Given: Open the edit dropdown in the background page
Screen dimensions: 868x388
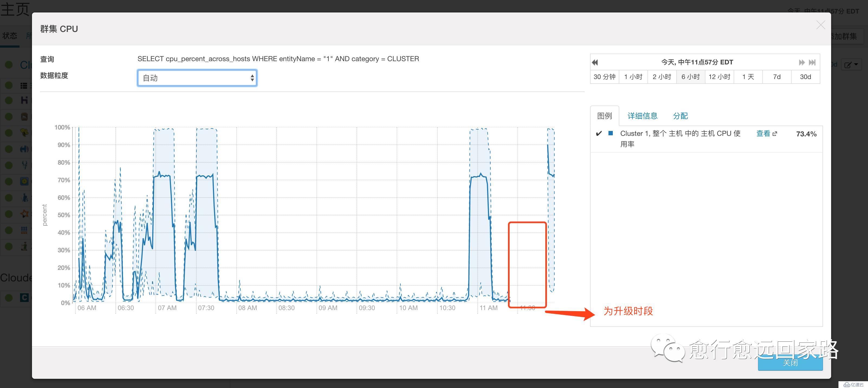Looking at the screenshot, I should coord(851,64).
